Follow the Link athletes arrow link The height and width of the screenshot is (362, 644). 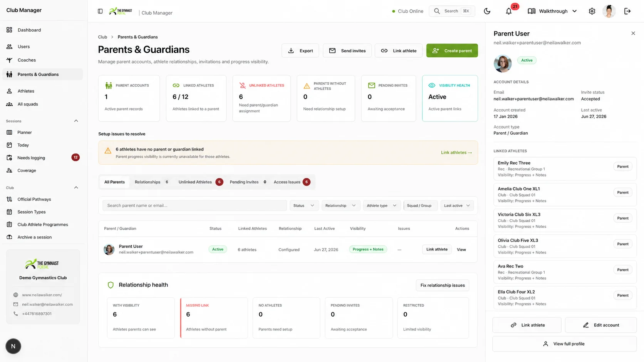pyautogui.click(x=456, y=153)
